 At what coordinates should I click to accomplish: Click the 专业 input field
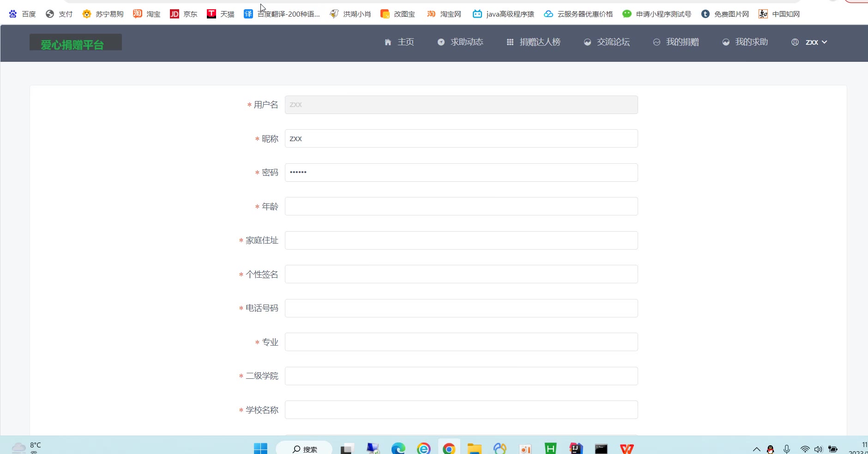(x=461, y=342)
